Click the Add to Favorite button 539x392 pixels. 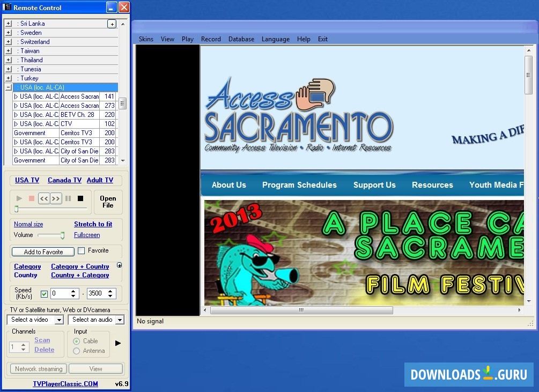pos(43,252)
